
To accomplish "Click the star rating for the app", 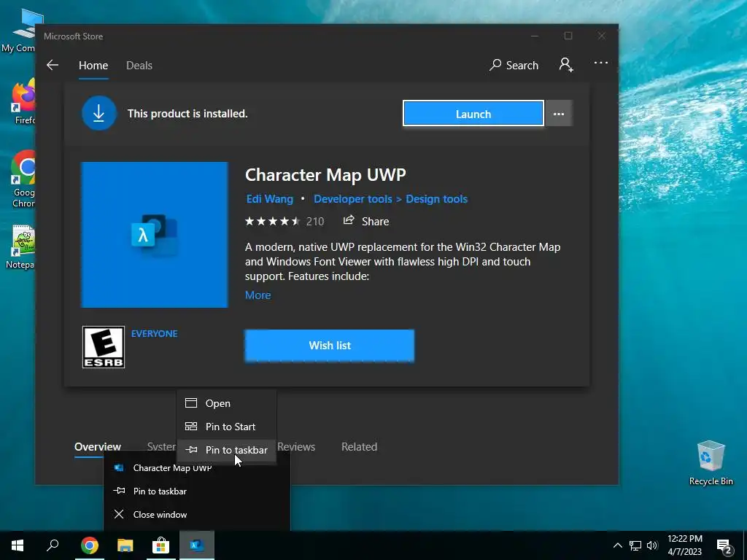I will pyautogui.click(x=272, y=221).
